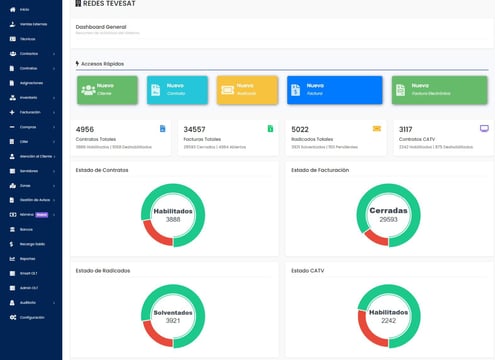This screenshot has width=503, height=360.
Task: Click the 3117 Contratos CATV value
Action: click(406, 129)
